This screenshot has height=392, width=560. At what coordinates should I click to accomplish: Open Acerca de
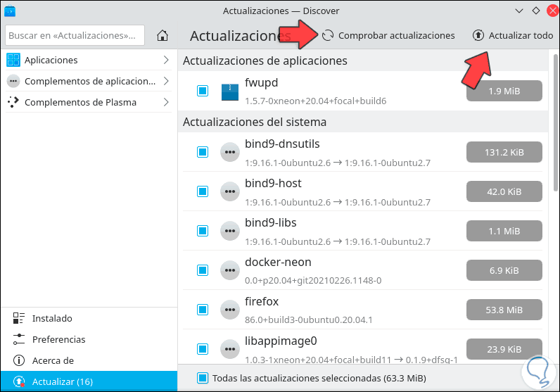point(89,360)
